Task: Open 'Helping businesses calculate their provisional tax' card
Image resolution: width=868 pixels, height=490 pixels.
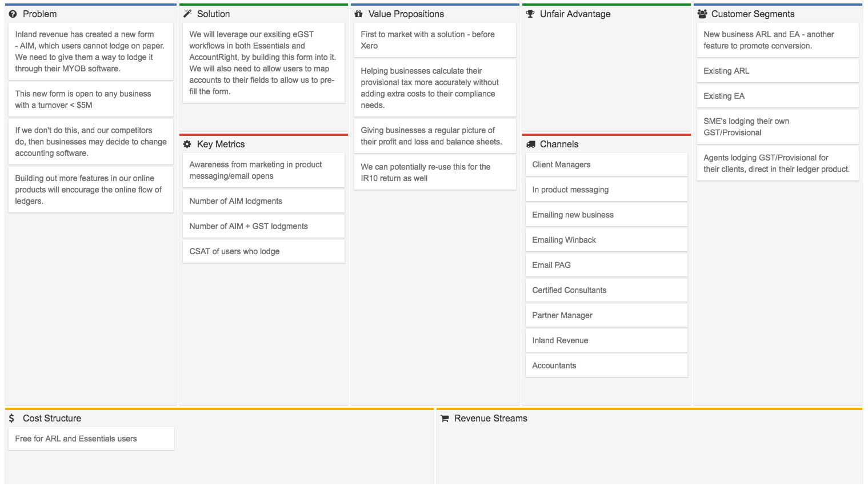Action: pyautogui.click(x=435, y=88)
